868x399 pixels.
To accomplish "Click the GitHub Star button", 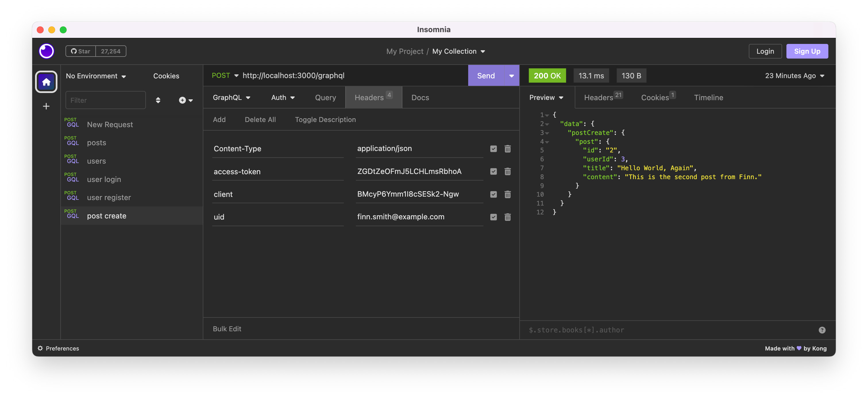I will point(80,51).
